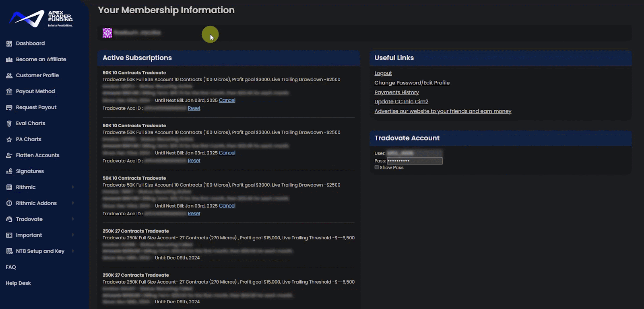Open Payout Method page
644x309 pixels.
coord(35,91)
